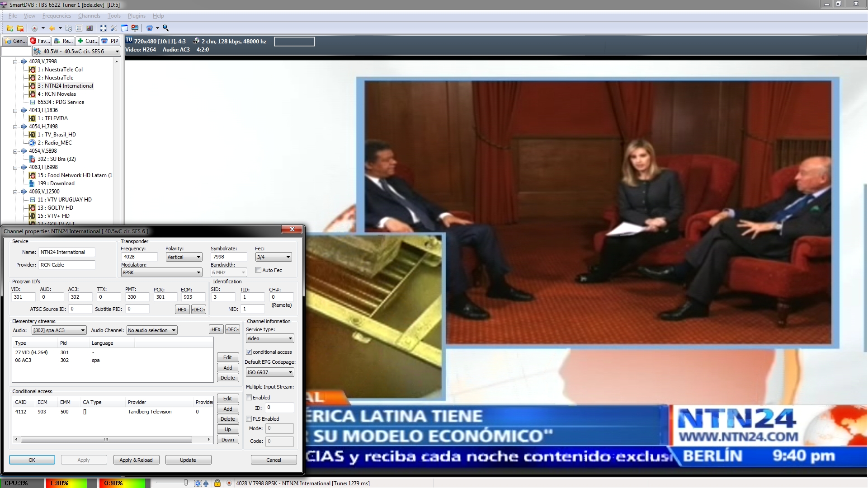Click DEC button in Program ID's section
The image size is (868, 488).
[198, 310]
